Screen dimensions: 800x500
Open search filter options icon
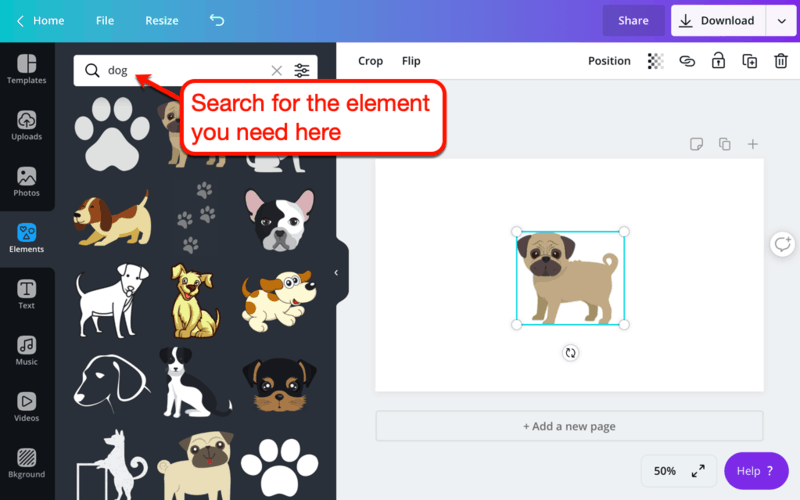pos(302,70)
